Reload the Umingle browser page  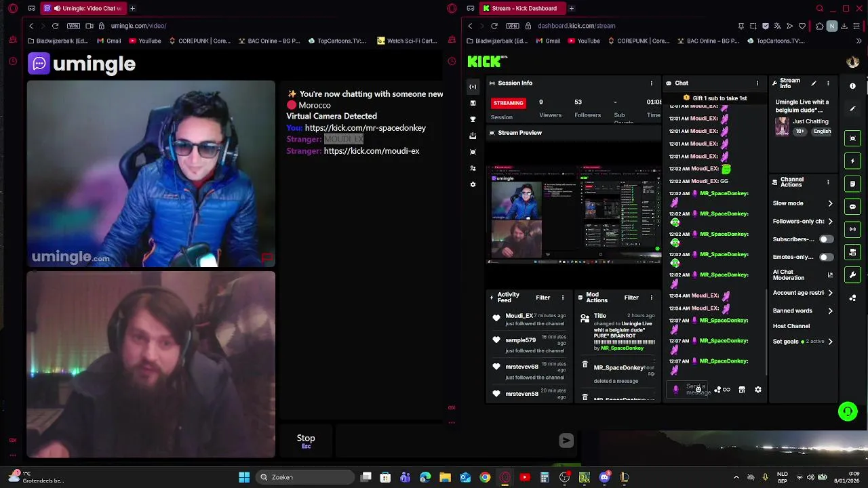point(55,26)
